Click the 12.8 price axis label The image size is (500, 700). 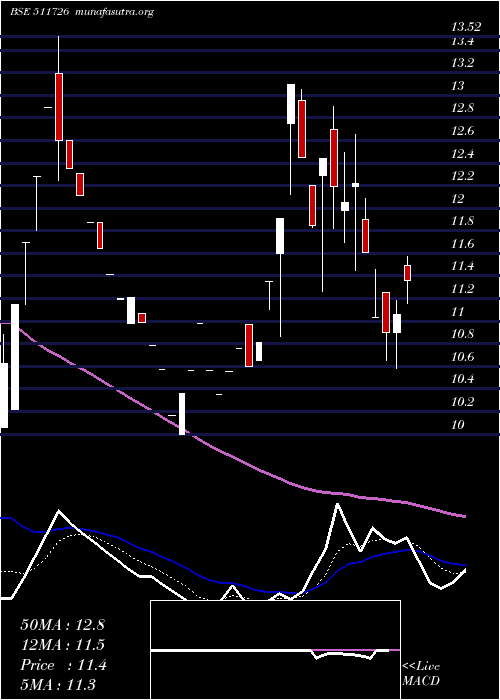462,108
